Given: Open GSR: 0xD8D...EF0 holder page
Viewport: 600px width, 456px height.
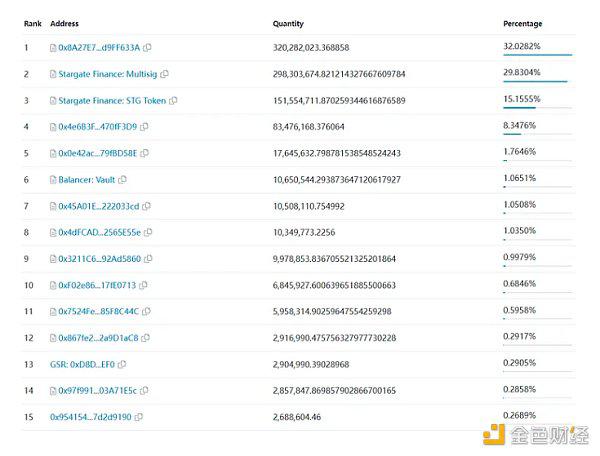Looking at the screenshot, I should click(x=82, y=364).
